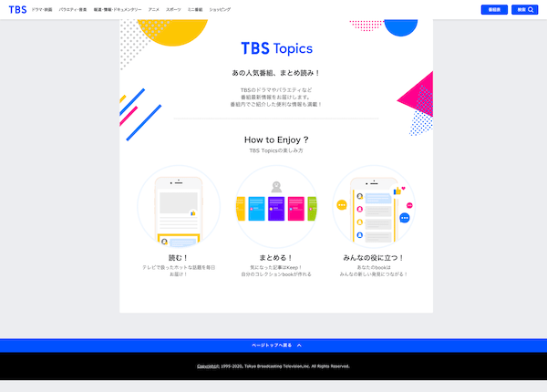Click the まとめる！ colored books illustration
This screenshot has height=392, width=547.
click(x=276, y=206)
